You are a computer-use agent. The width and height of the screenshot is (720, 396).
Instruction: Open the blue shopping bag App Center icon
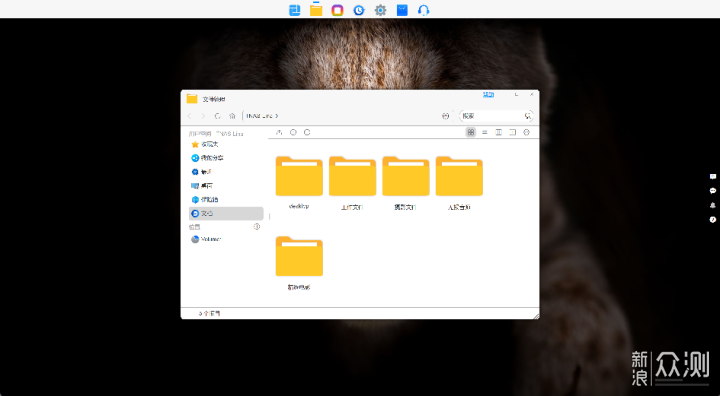tap(402, 10)
